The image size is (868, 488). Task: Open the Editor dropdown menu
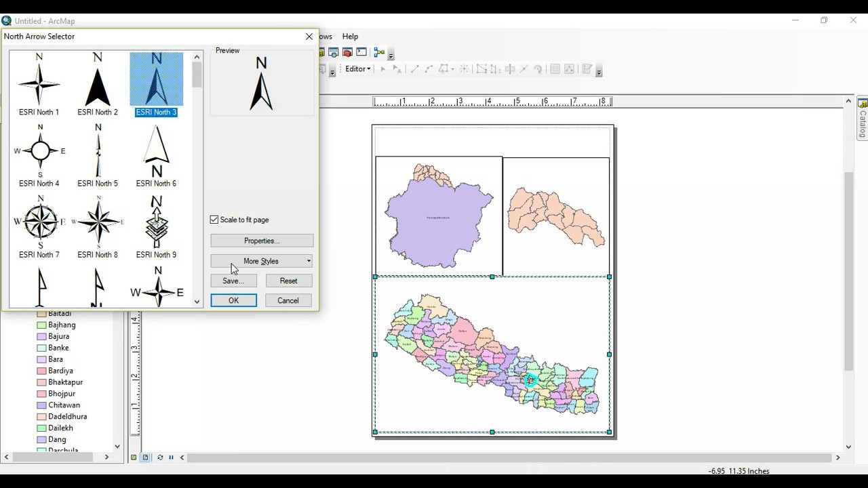coord(357,69)
